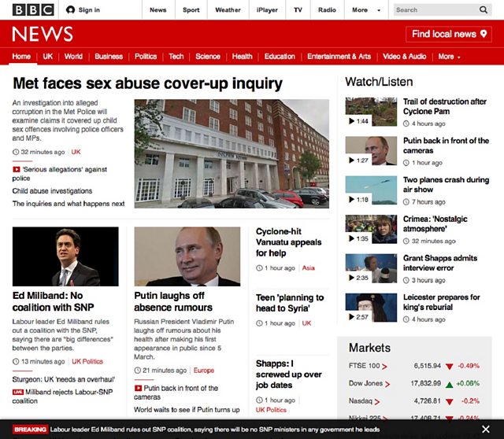Screen dimensions: 504x439
Task: Click red chevron next to Nasdaq
Action: tap(377, 402)
